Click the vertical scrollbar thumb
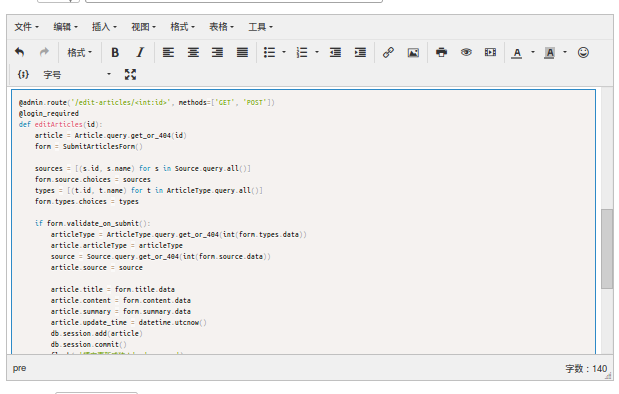Image resolution: width=619 pixels, height=394 pixels. [607, 249]
